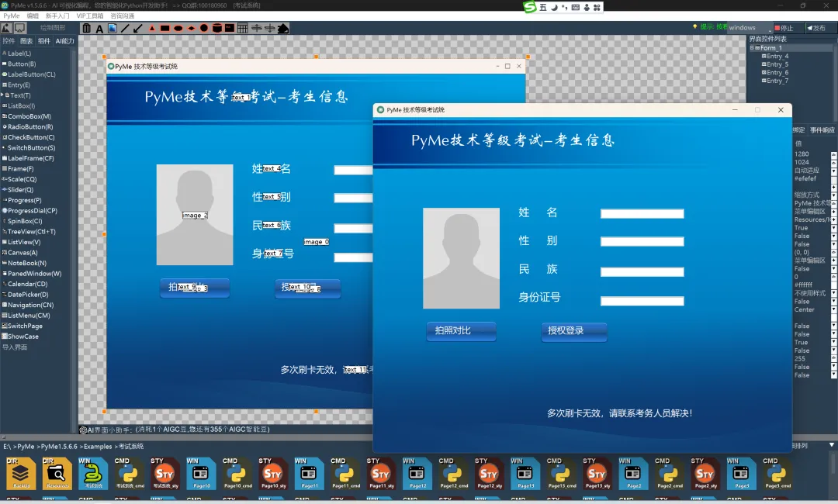Viewport: 838px width, 504px height.
Task: Click the 姓名 input field in preview
Action: [642, 213]
